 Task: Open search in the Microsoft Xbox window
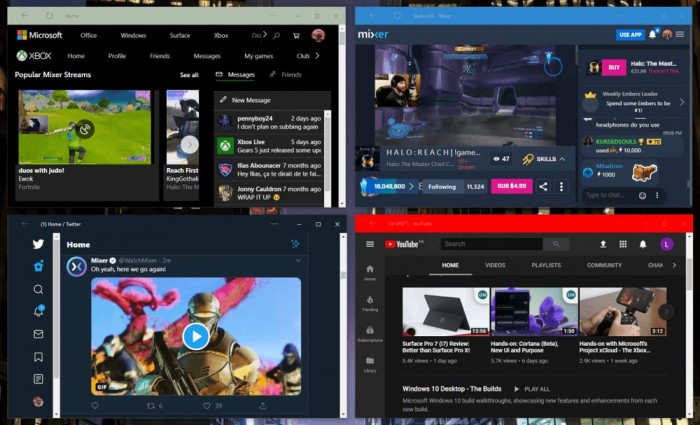click(276, 35)
